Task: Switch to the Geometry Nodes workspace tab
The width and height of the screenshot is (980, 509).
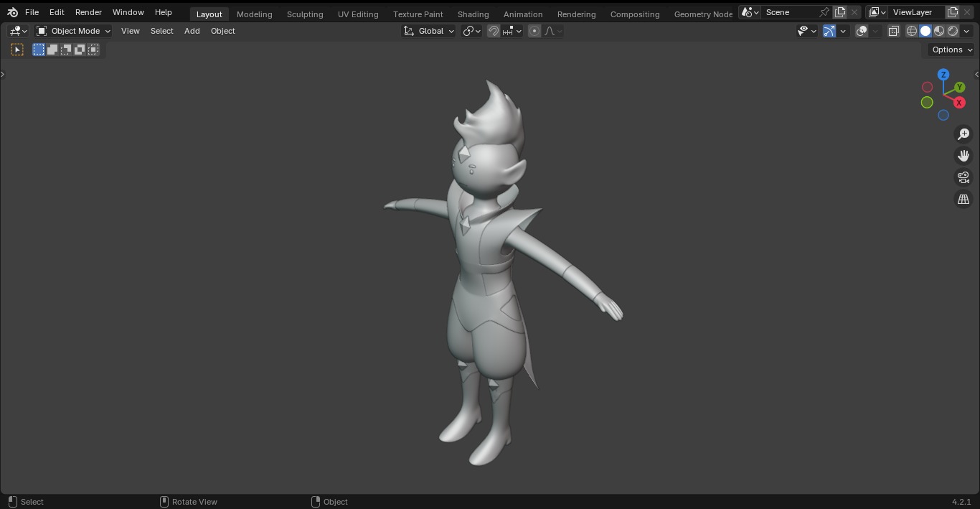Action: coord(702,14)
